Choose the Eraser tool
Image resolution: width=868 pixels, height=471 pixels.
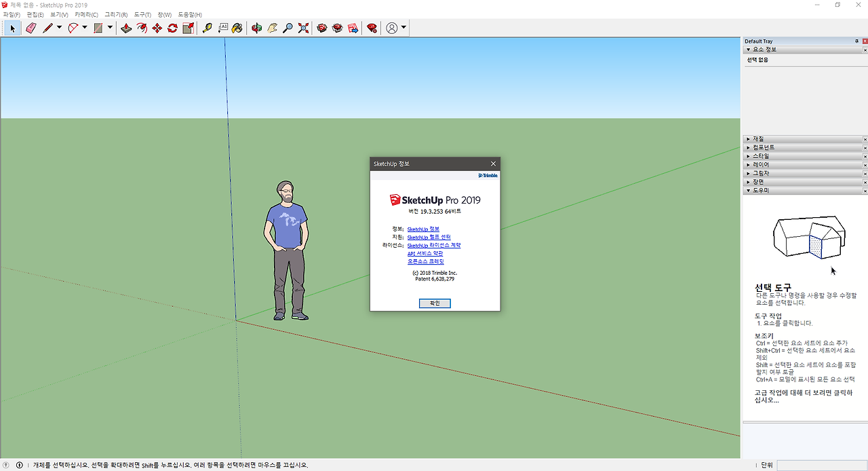(x=31, y=28)
